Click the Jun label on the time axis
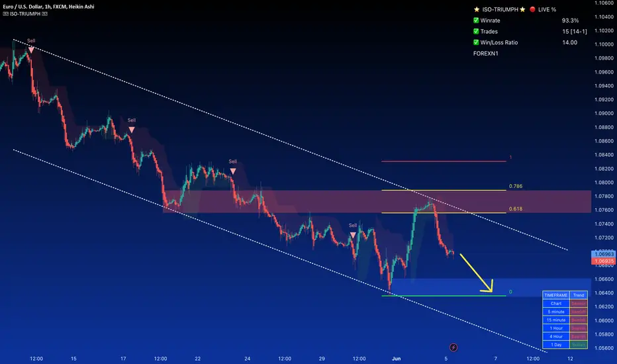This screenshot has width=617, height=364. [x=397, y=359]
